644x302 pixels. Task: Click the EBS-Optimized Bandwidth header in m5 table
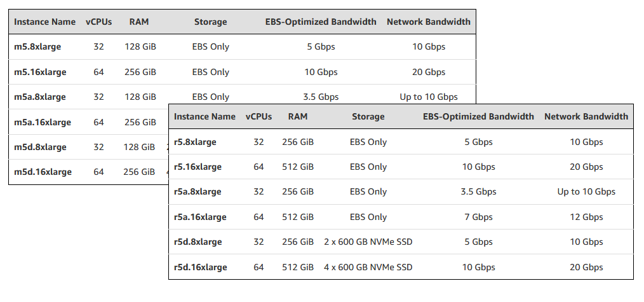321,22
